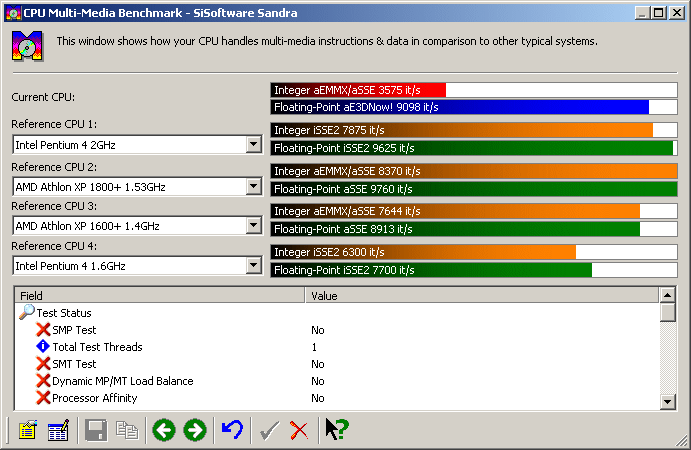Open Reference CPU 1 dropdown arrow
Screen dimensions: 691x450
tap(253, 145)
